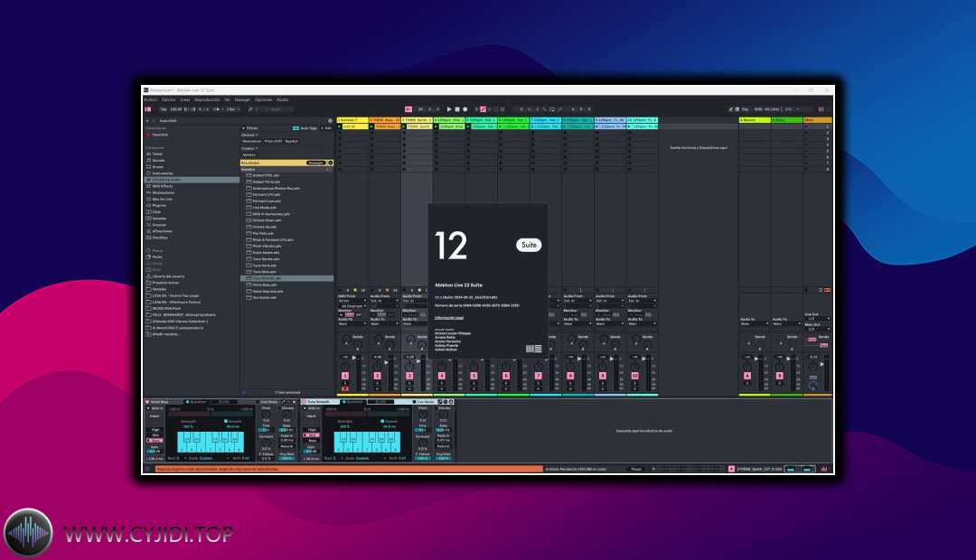Select the Clips browser category
The height and width of the screenshot is (560, 976).
(156, 212)
